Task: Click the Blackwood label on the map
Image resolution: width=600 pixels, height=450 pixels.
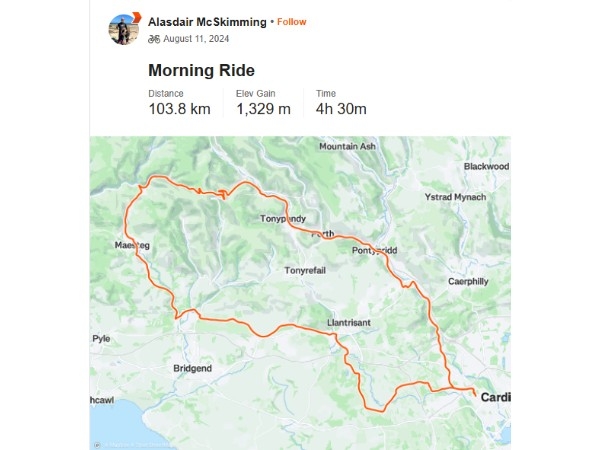Action: point(486,166)
